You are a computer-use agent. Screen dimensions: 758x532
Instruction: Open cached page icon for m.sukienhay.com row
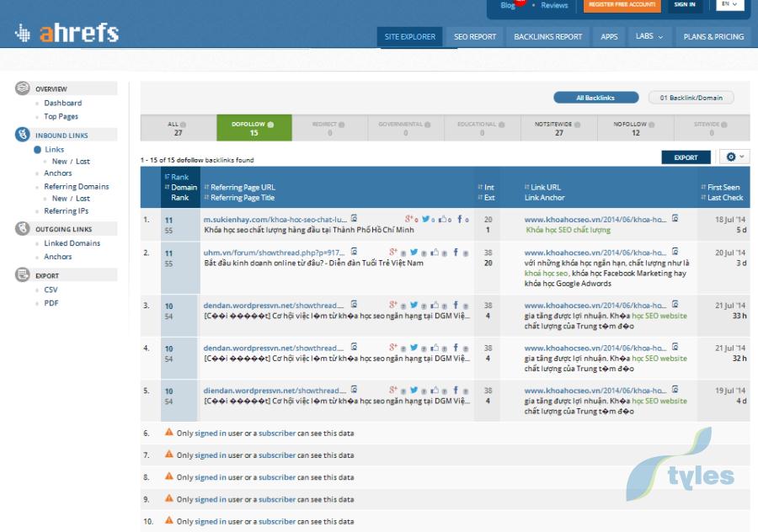(x=355, y=218)
